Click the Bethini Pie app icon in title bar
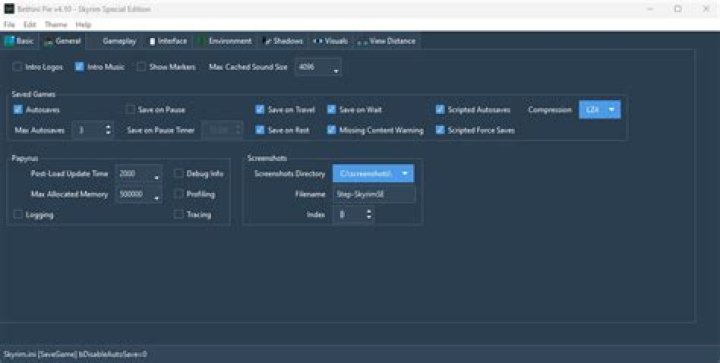 click(x=9, y=9)
